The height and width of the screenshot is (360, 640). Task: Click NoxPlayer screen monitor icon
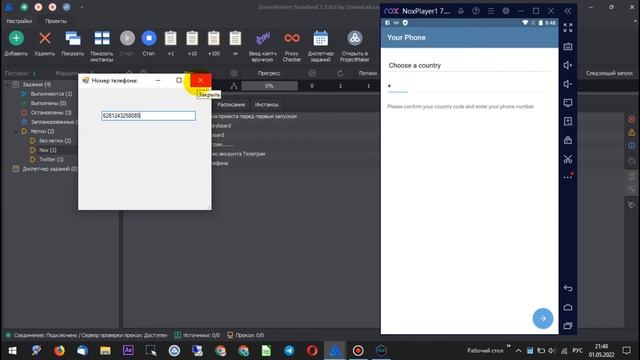[568, 103]
